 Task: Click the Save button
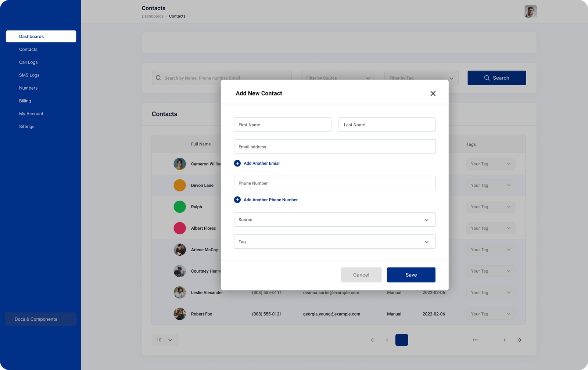pos(411,275)
